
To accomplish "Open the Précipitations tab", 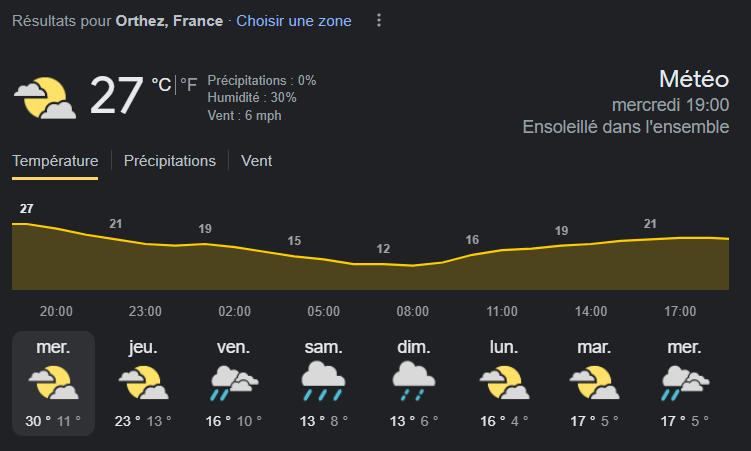I will pyautogui.click(x=170, y=161).
